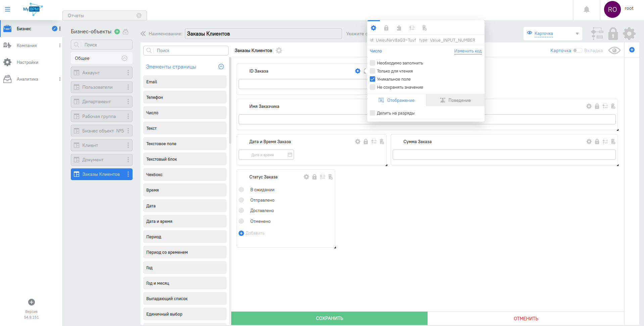Open gear settings for Сумма Заказа field
The image size is (644, 326).
click(589, 141)
